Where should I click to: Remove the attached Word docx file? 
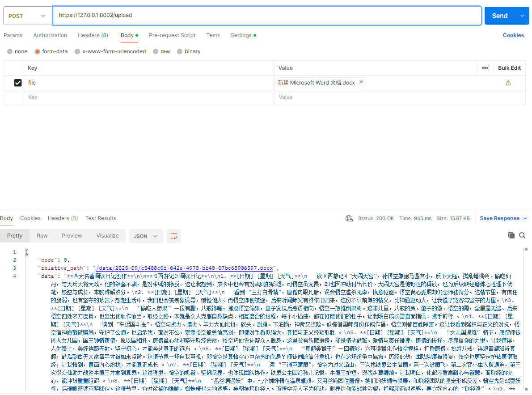pyautogui.click(x=361, y=82)
